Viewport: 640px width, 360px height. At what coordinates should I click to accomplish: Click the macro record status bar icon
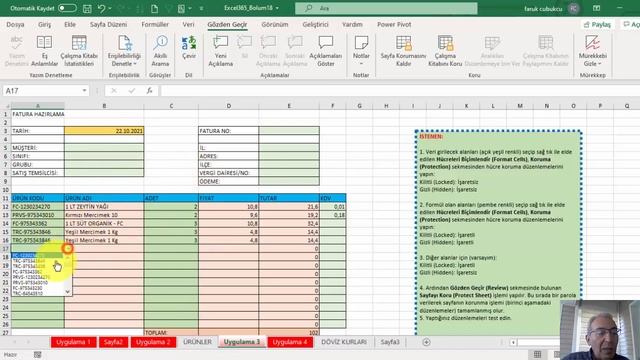click(38, 355)
